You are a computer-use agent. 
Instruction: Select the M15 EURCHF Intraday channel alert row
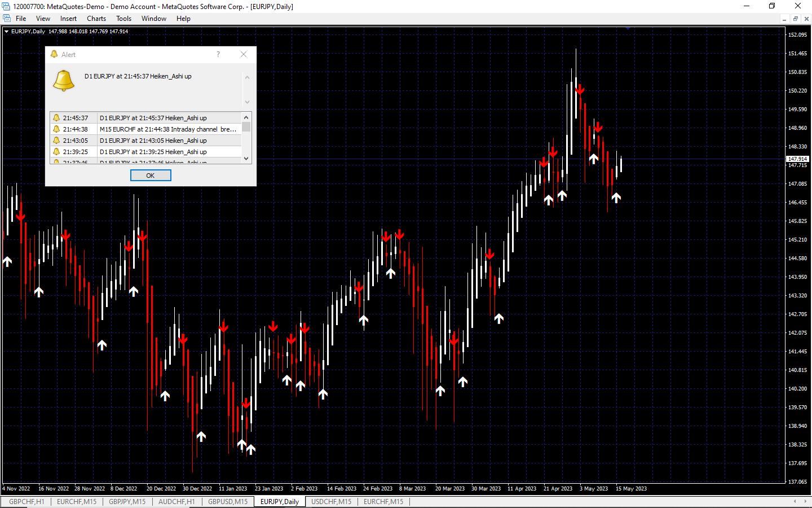(x=146, y=129)
